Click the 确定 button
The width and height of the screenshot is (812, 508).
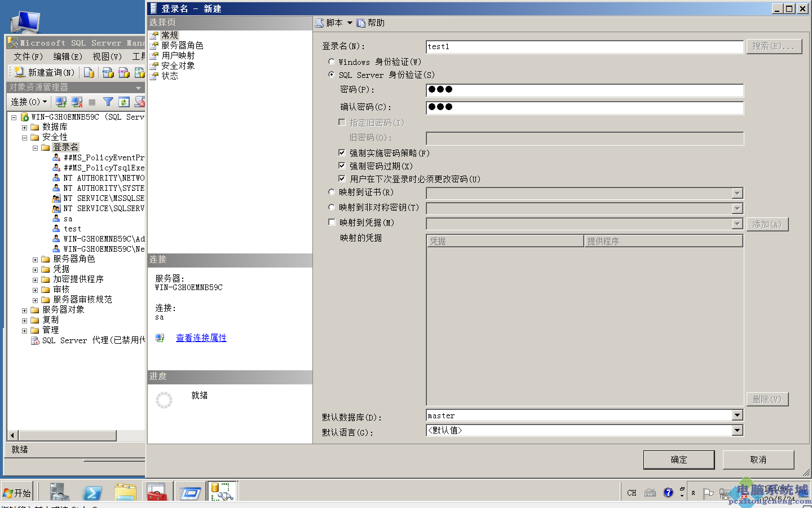pos(679,459)
